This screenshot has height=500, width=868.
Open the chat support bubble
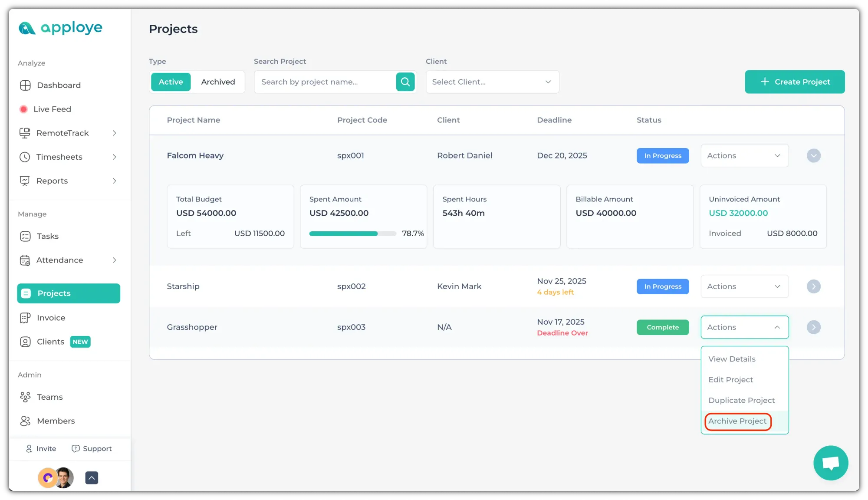(830, 463)
